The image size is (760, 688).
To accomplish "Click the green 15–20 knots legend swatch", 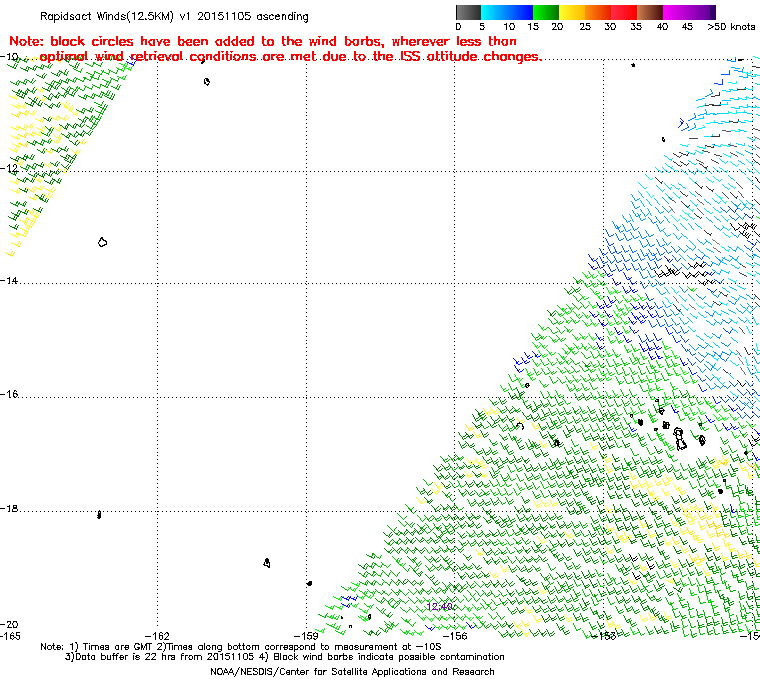I will pyautogui.click(x=546, y=12).
